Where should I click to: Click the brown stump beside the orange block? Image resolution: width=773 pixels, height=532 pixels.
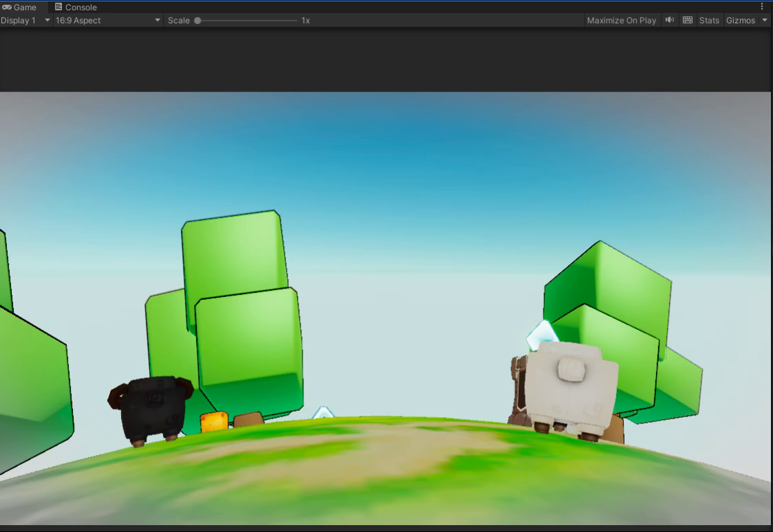click(x=248, y=419)
